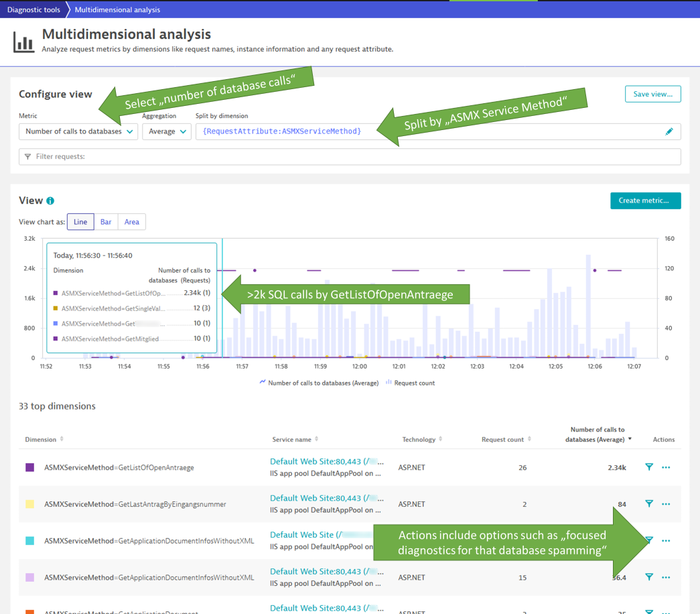Select the Line chart view tab

click(80, 221)
